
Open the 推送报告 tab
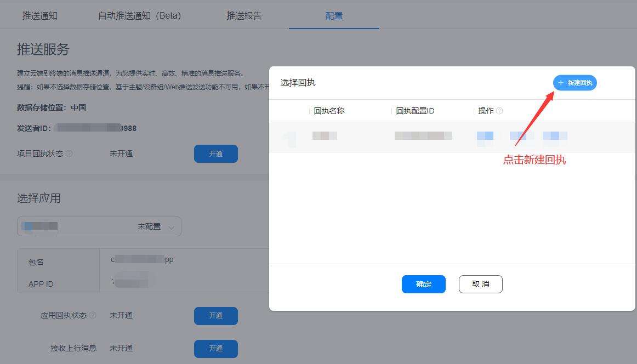coord(244,16)
